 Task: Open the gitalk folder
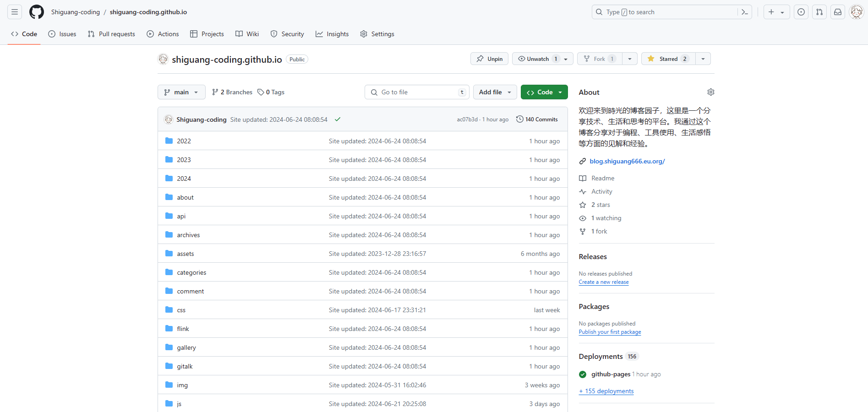[185, 366]
